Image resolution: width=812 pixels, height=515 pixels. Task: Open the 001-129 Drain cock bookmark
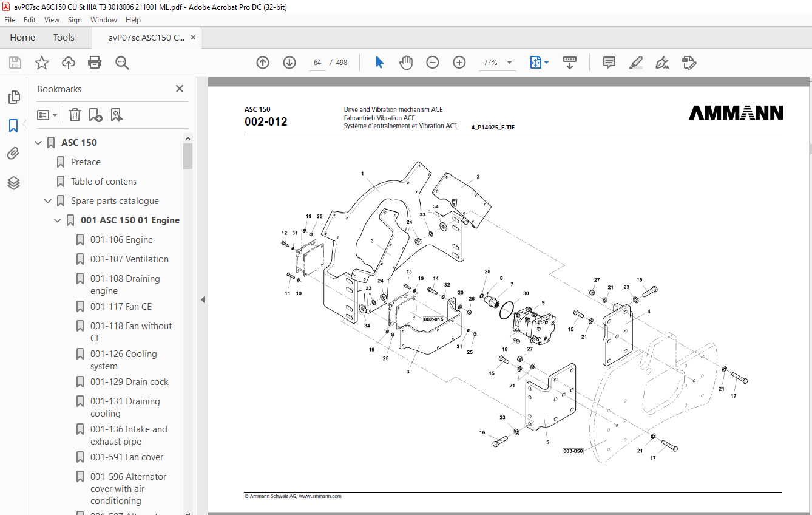point(129,382)
